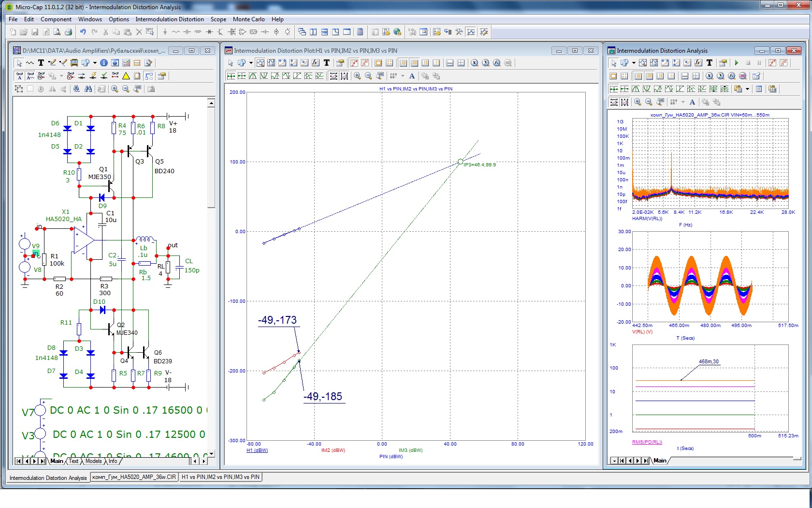Click the schematic horizontal scrollbar right arrow
Screen dimensions: 812x508
(x=204, y=461)
